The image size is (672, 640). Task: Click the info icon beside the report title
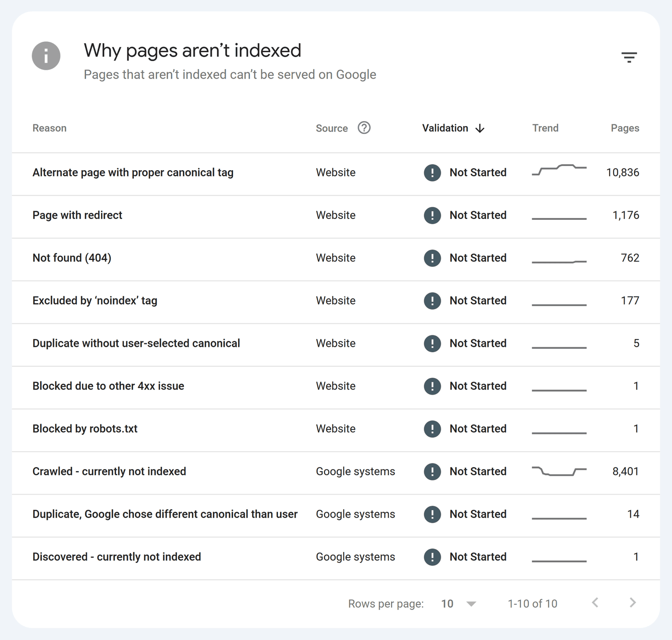point(46,55)
